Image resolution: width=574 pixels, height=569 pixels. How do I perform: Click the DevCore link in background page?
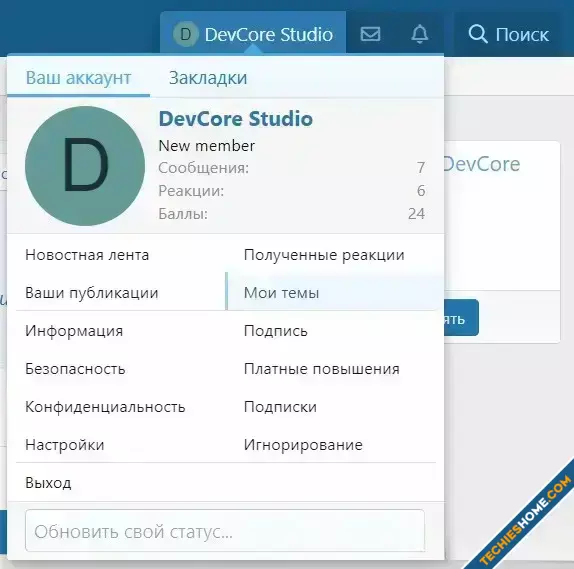[482, 164]
